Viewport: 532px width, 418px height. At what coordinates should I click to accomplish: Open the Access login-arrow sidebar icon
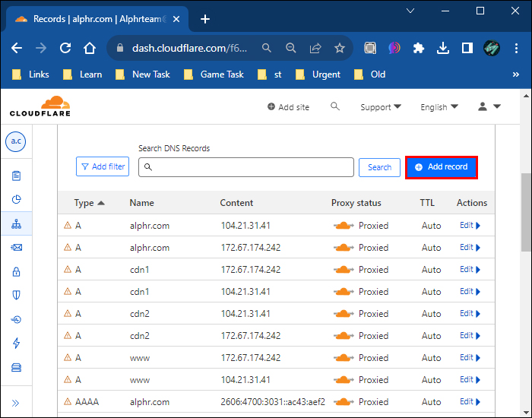point(16,319)
